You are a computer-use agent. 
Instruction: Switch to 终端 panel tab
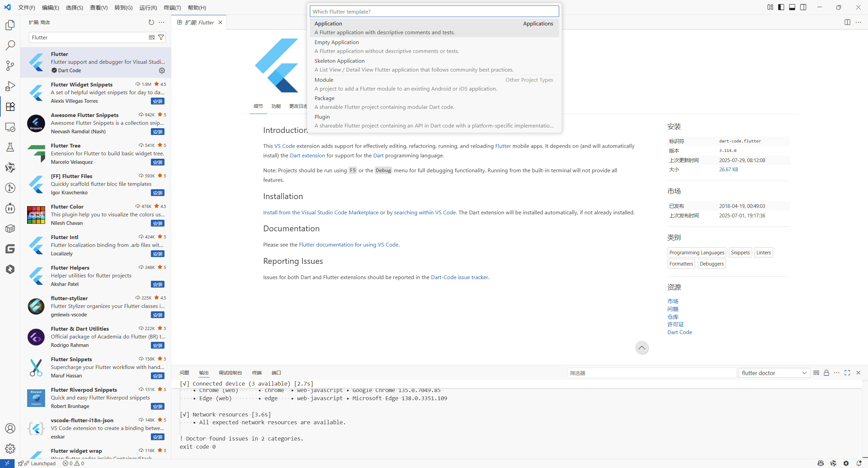(x=257, y=373)
